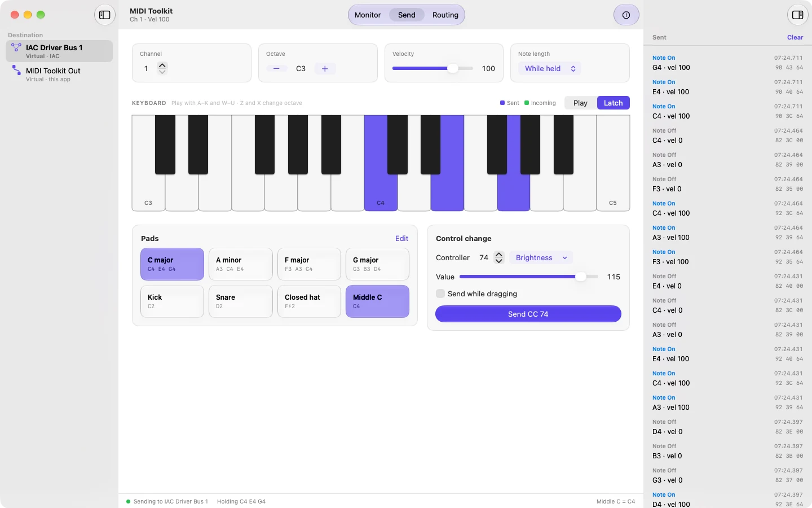Select the G3 · vel 0 log entry
This screenshot has width=812, height=508.
coord(727,475)
